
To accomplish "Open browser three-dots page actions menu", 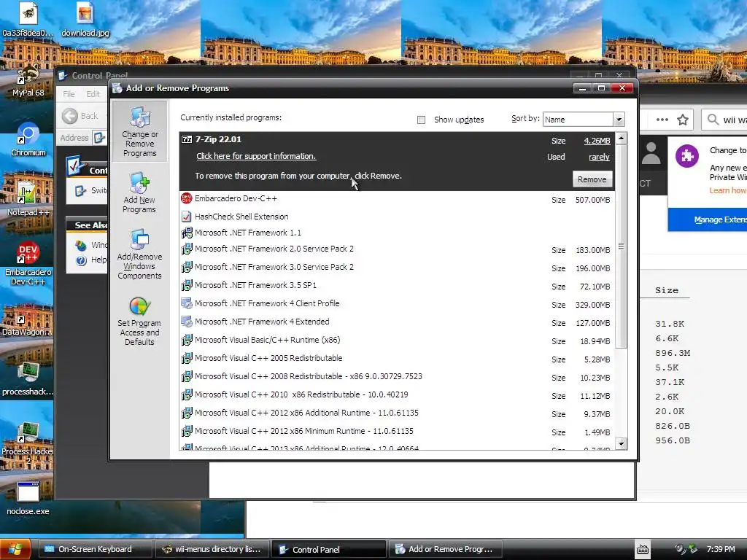I will pos(662,120).
